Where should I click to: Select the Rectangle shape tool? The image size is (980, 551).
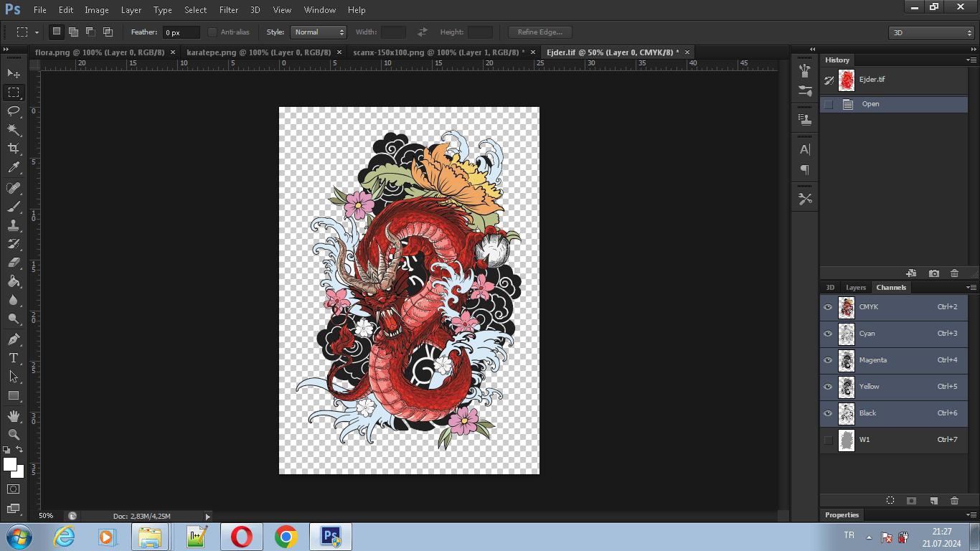(x=13, y=395)
